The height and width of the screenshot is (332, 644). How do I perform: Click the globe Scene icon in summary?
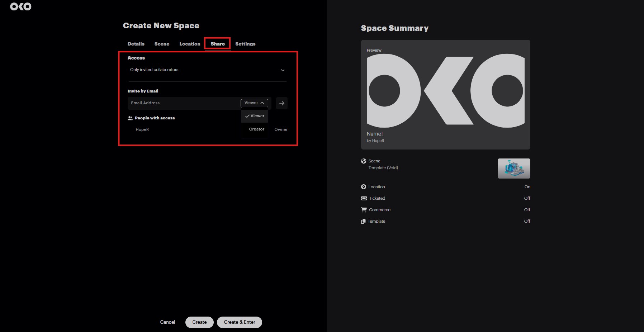point(364,161)
